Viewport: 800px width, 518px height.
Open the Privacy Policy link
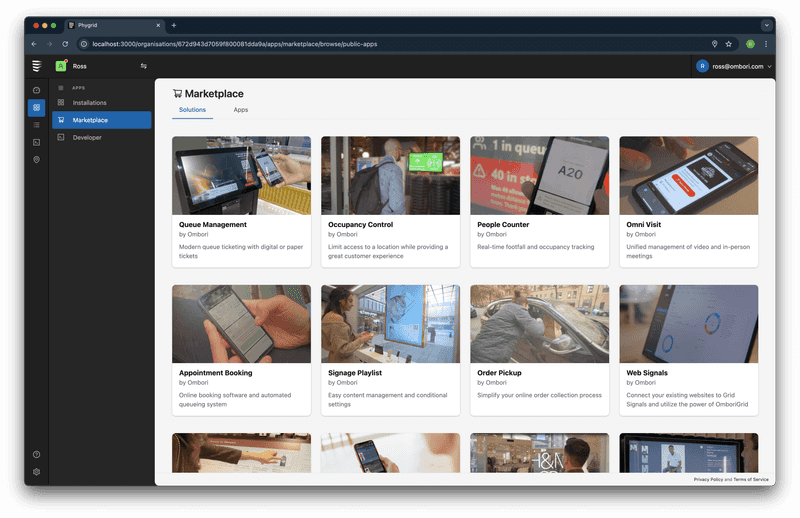coord(708,480)
